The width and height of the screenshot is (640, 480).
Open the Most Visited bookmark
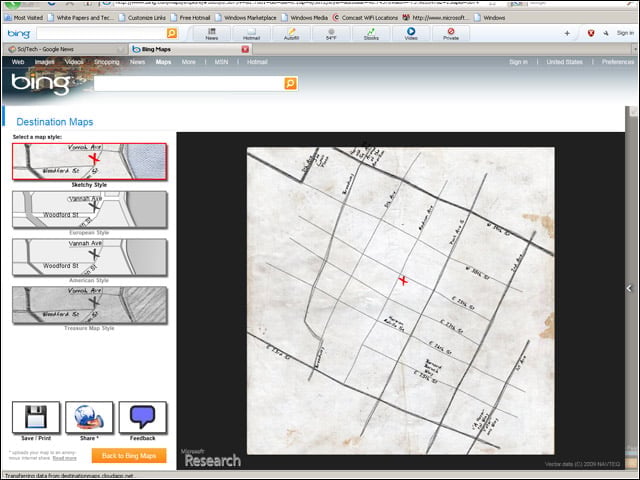click(24, 18)
